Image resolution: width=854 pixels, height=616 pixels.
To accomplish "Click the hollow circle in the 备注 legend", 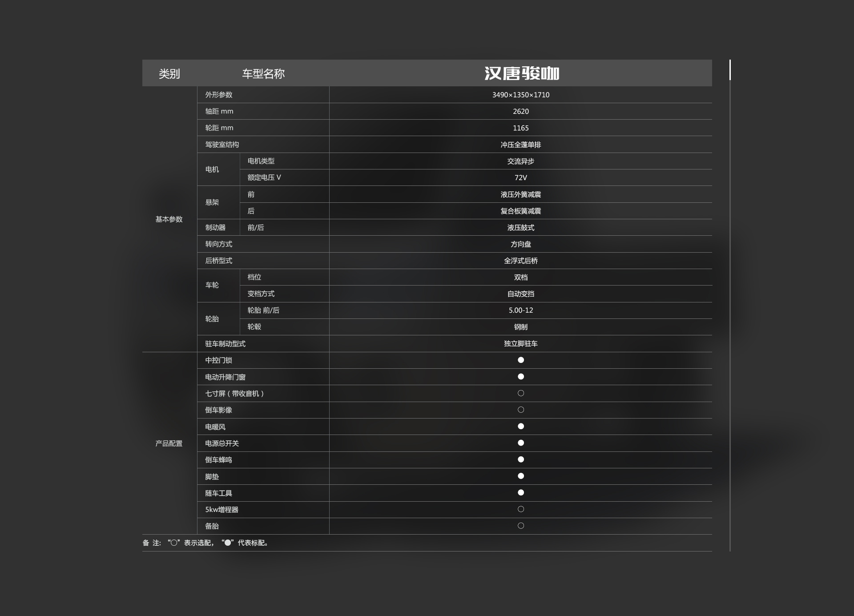I will pos(174,543).
